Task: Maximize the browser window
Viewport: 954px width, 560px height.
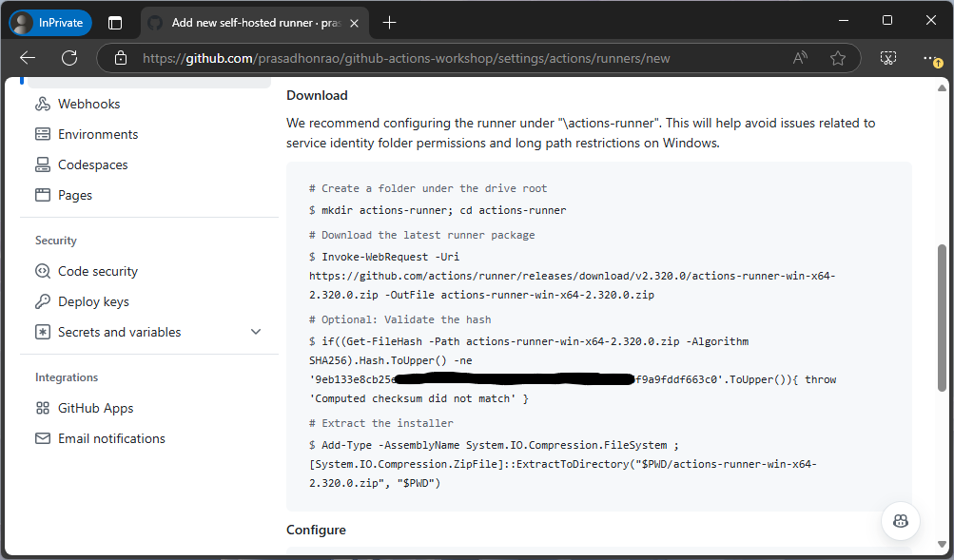Action: 887,20
